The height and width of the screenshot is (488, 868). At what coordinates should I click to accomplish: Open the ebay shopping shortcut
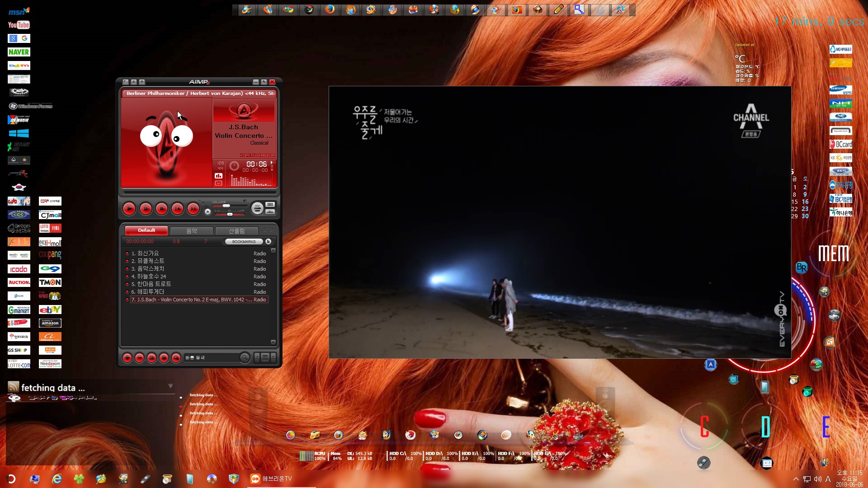click(x=50, y=309)
